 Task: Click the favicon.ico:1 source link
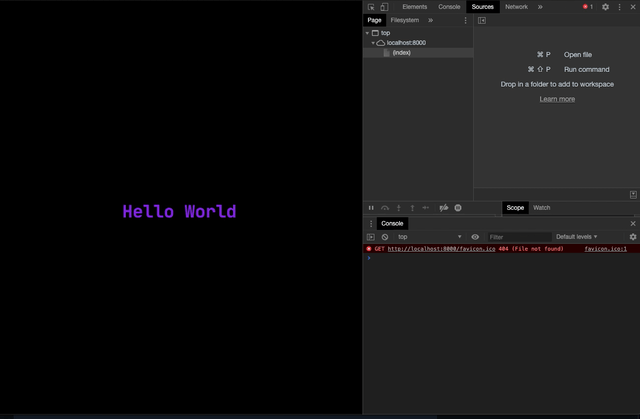click(x=605, y=249)
